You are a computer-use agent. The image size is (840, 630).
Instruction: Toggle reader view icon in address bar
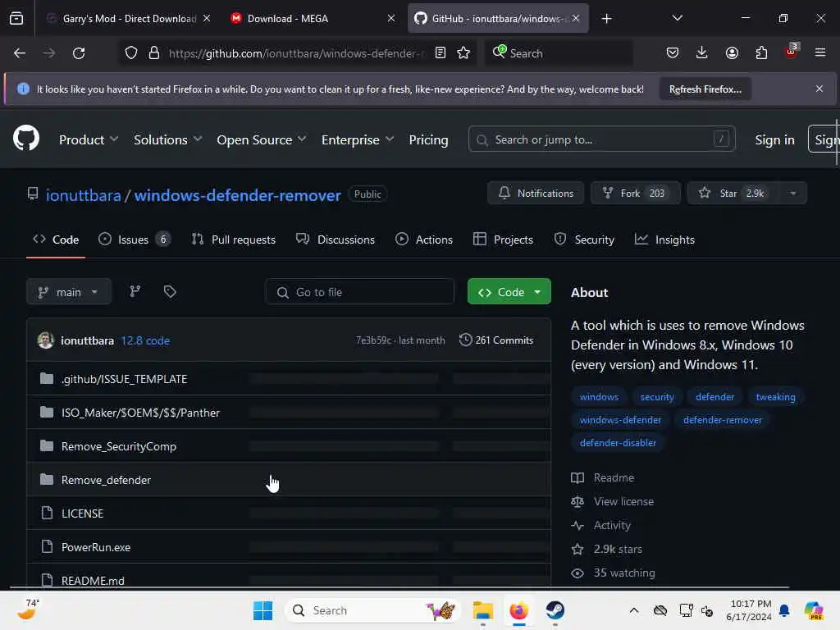click(441, 52)
